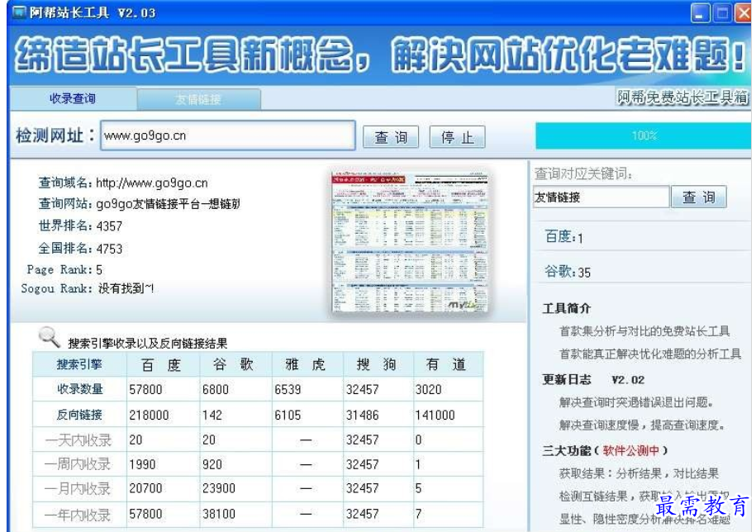Click the 雅虎 column header
756x532 pixels.
click(306, 364)
